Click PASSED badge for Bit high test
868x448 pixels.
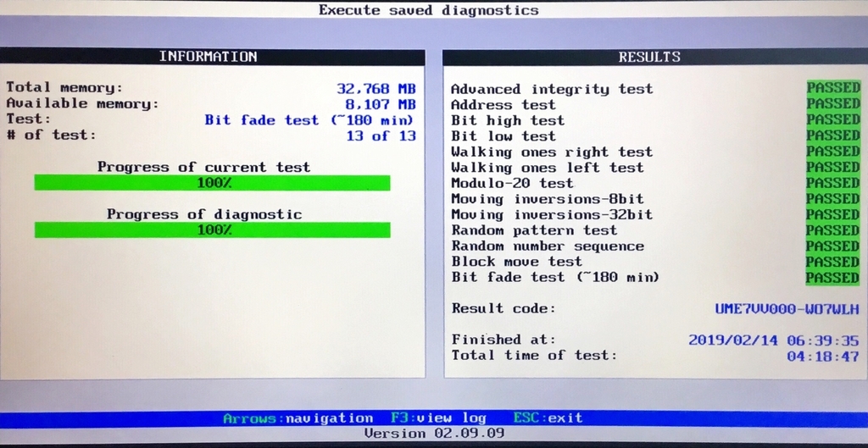coord(833,119)
